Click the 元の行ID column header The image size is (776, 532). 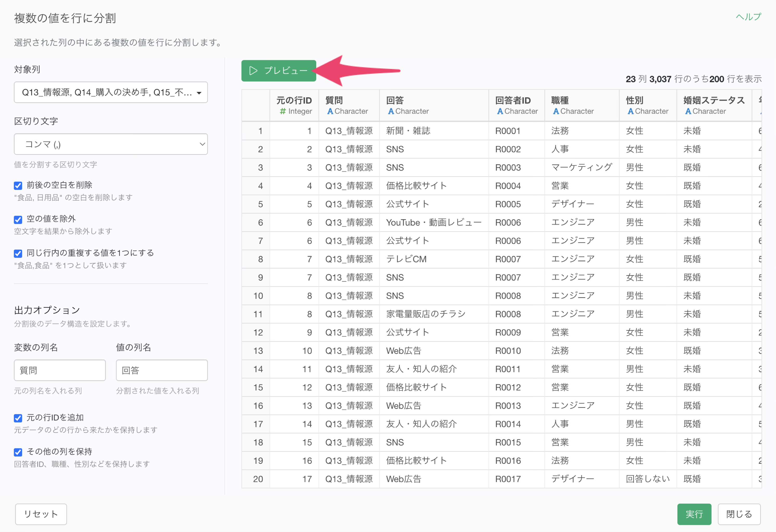click(294, 105)
